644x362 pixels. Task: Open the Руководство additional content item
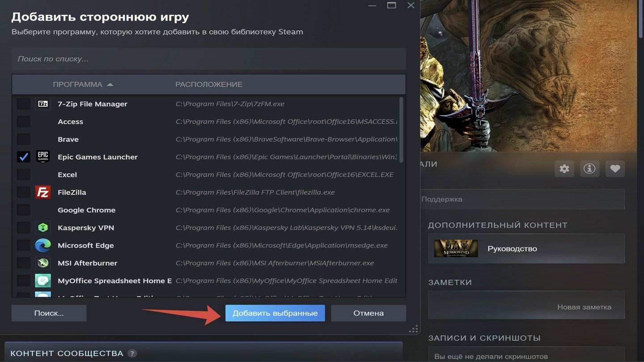526,248
